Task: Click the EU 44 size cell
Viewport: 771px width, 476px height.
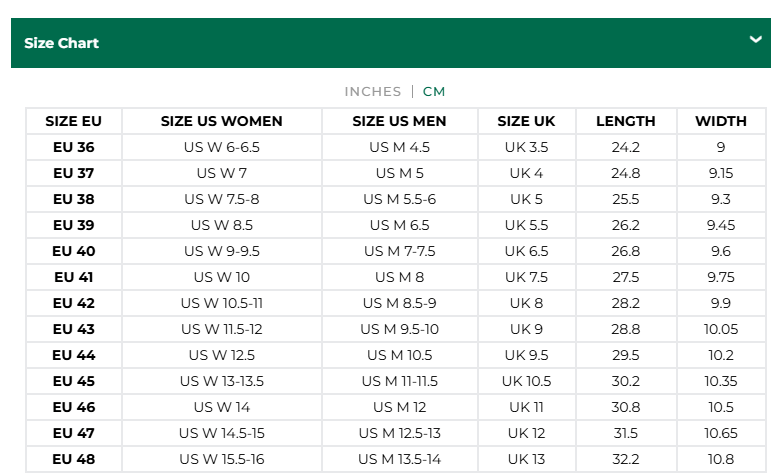Action: (74, 355)
